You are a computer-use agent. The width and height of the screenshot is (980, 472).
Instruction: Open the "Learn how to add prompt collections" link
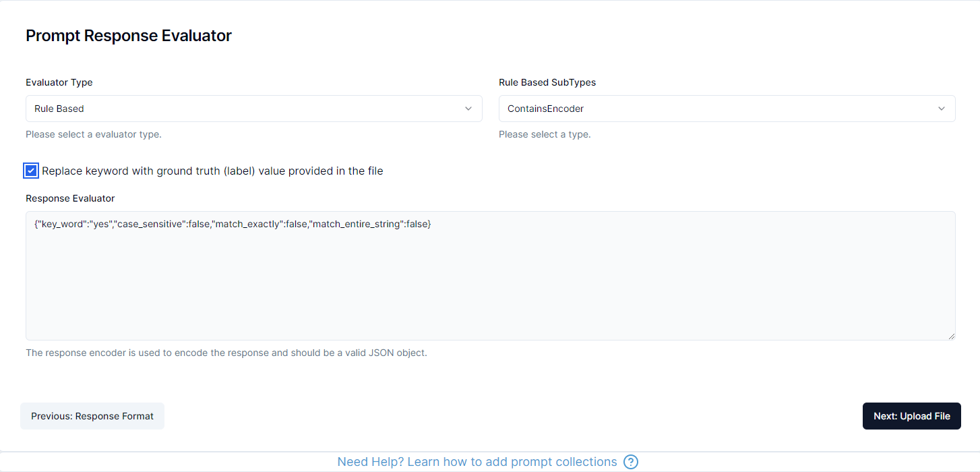pyautogui.click(x=477, y=462)
